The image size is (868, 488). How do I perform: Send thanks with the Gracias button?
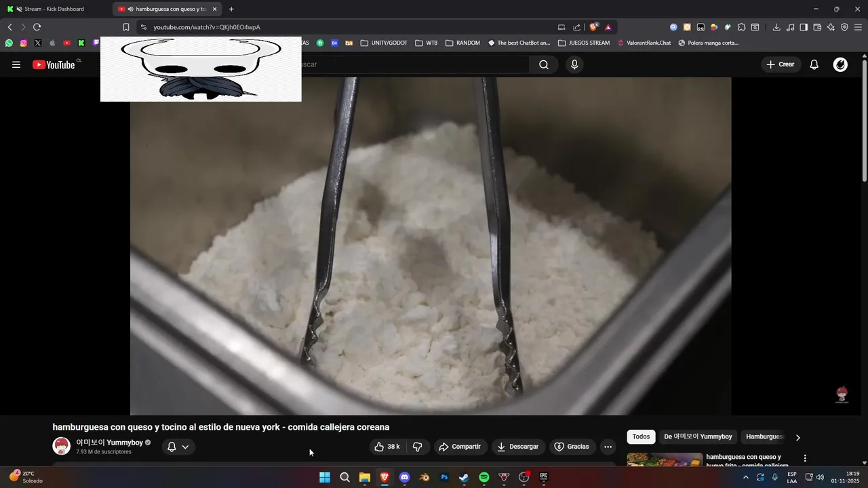572,447
